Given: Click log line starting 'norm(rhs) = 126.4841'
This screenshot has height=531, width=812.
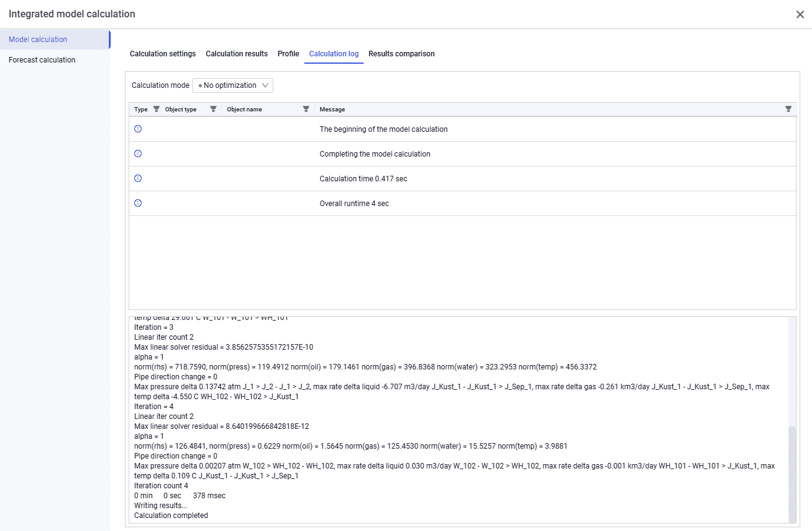Looking at the screenshot, I should coord(351,446).
